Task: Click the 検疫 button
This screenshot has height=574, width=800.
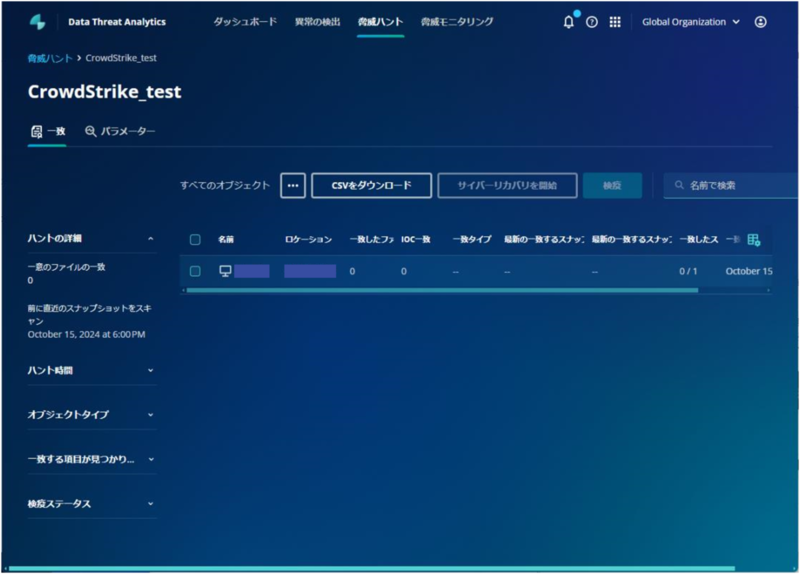Action: pyautogui.click(x=612, y=185)
